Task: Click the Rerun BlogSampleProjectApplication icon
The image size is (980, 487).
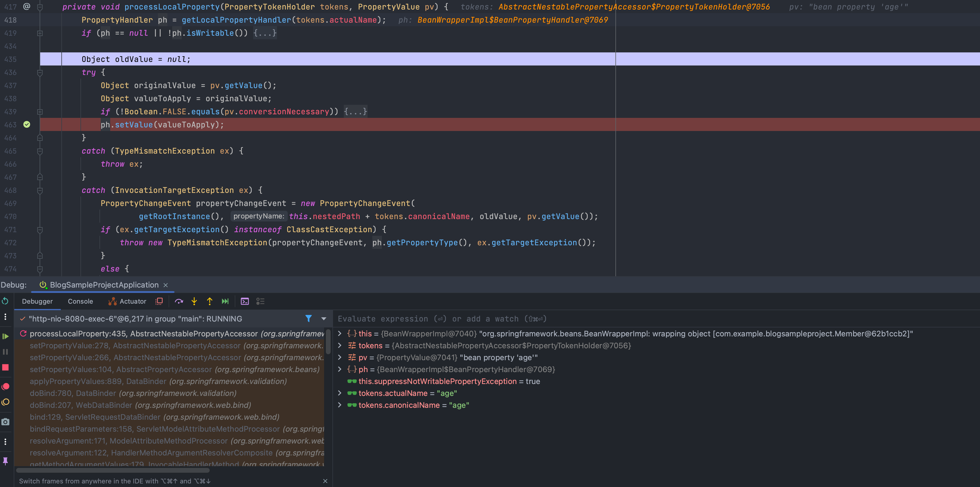Action: (5, 301)
